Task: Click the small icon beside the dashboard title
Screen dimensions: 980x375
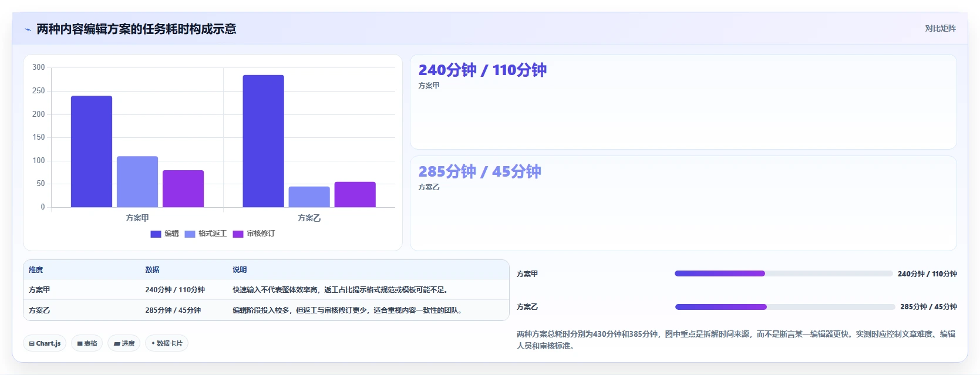Action: tap(28, 29)
